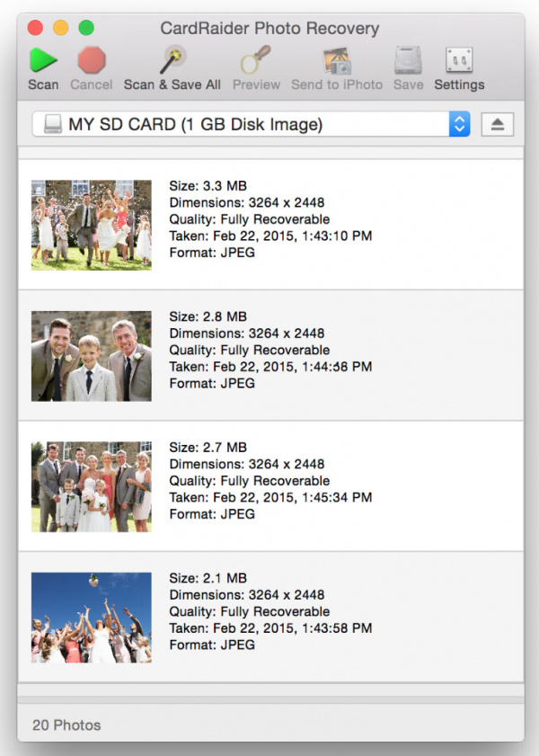Image resolution: width=539 pixels, height=756 pixels.
Task: Select thumbnail of two men with boy
Action: pos(92,356)
